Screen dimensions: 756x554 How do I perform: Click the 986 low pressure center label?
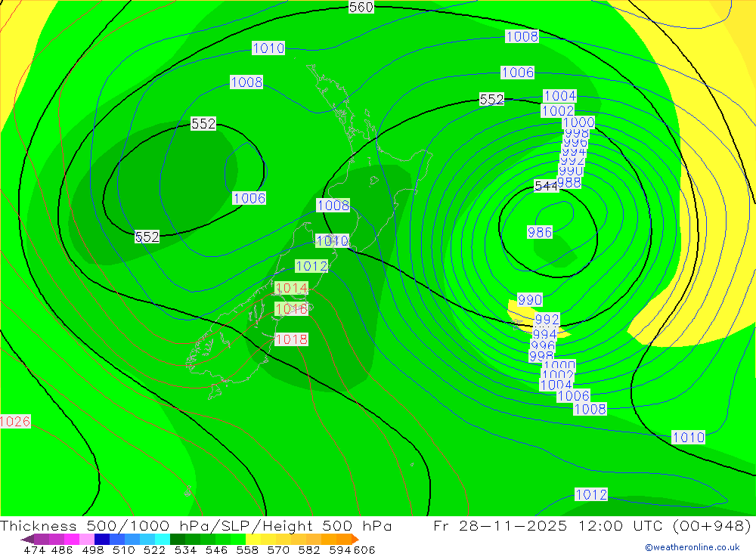click(540, 232)
